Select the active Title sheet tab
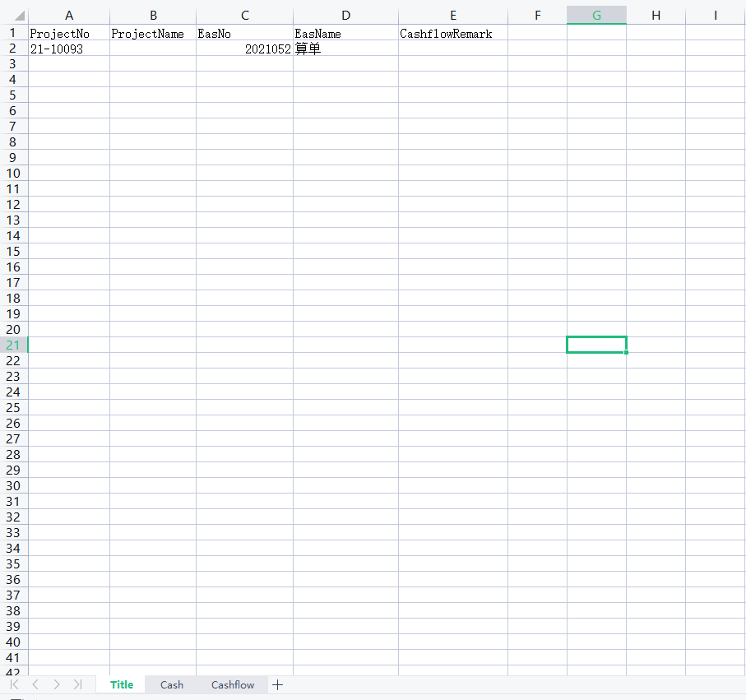The image size is (746, 700). click(121, 684)
